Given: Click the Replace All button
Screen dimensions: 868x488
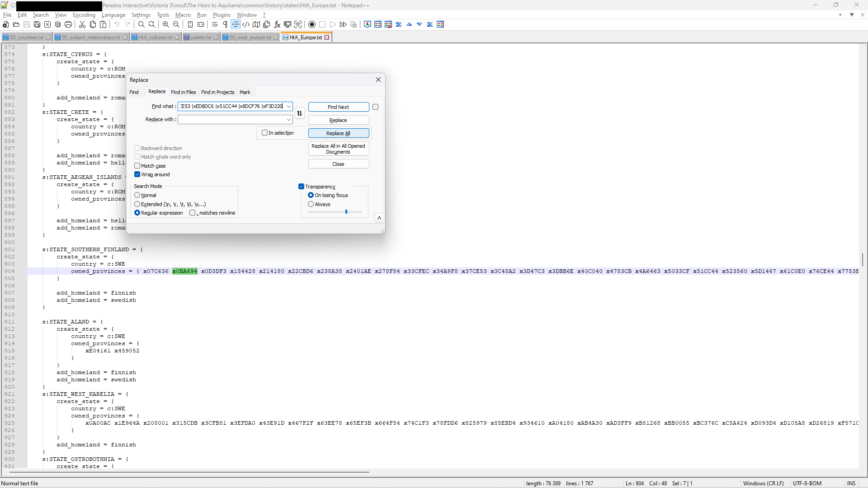Looking at the screenshot, I should tap(338, 133).
